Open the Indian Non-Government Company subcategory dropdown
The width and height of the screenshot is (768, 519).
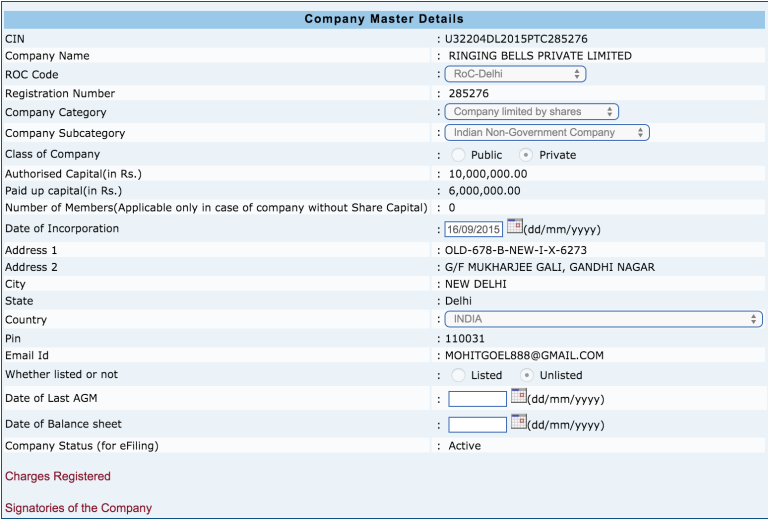[547, 132]
